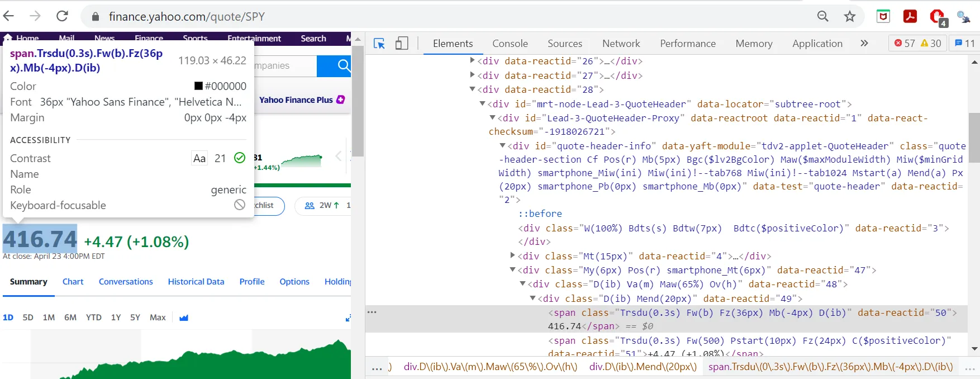Select the 1M chart range
980x379 pixels.
click(49, 318)
